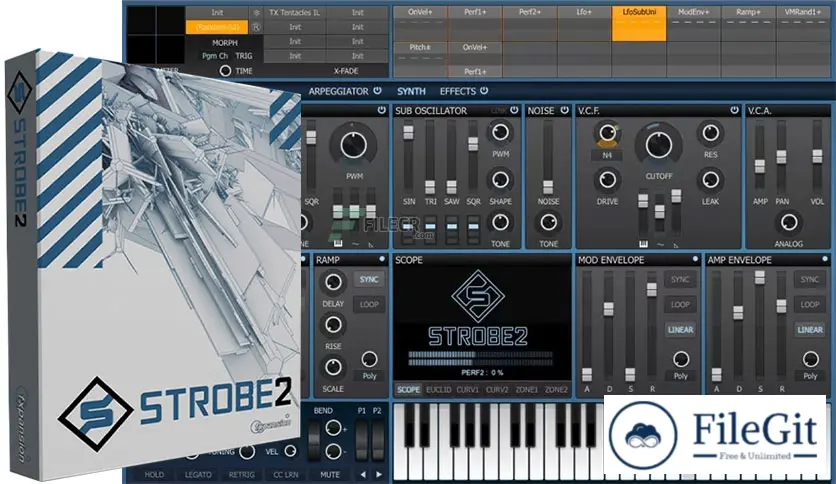Select the highlighted orange preset slot
The width and height of the screenshot is (836, 484).
pos(216,27)
